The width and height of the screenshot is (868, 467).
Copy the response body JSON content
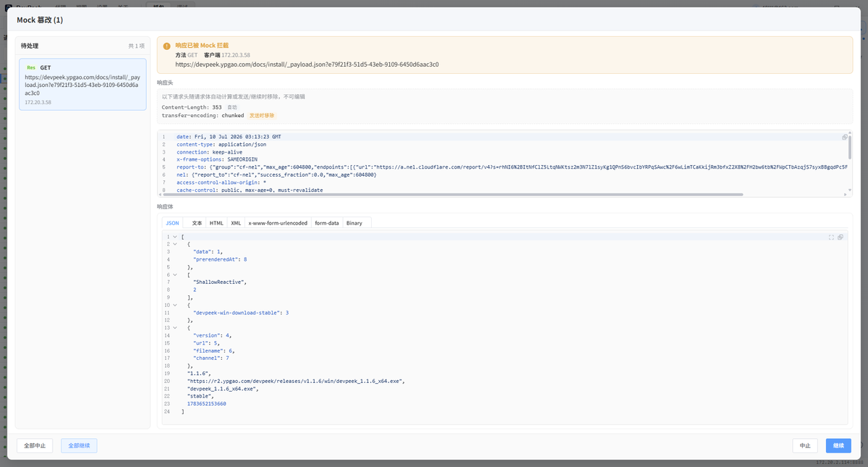click(x=840, y=237)
